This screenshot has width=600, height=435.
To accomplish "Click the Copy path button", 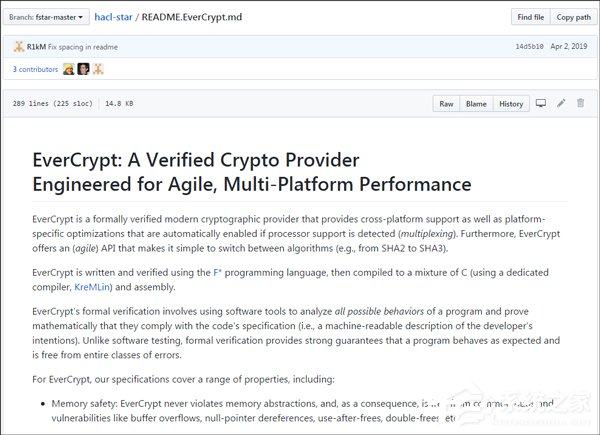I will coord(573,17).
